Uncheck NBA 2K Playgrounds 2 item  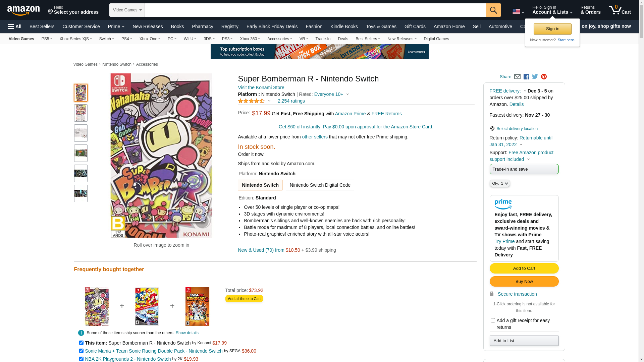[81, 359]
